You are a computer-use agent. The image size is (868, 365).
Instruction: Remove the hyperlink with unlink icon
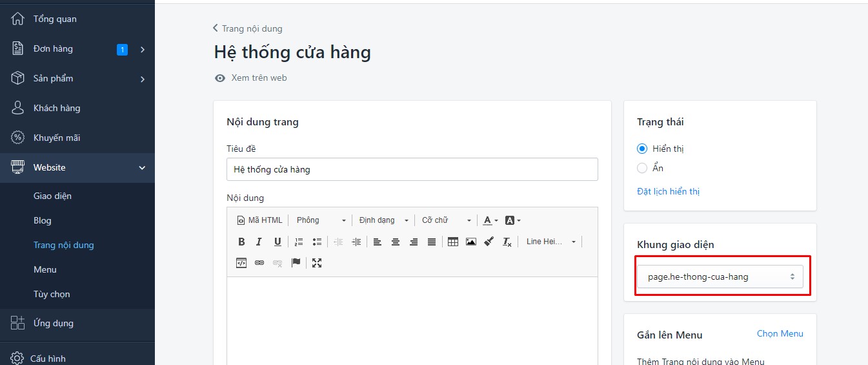(x=278, y=263)
